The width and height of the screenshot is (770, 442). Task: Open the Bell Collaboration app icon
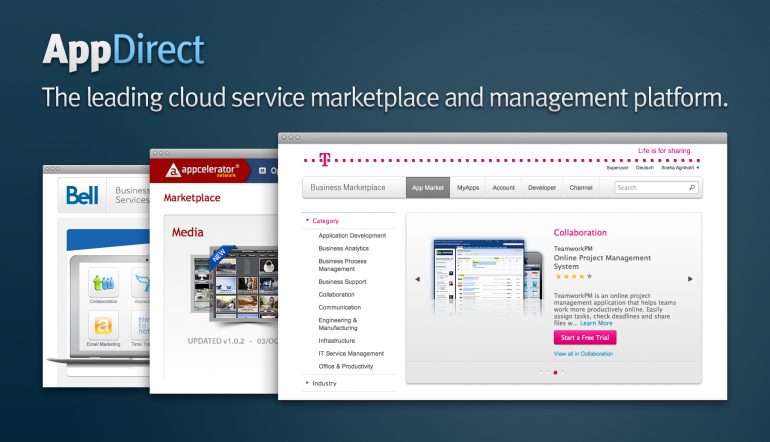[x=102, y=282]
